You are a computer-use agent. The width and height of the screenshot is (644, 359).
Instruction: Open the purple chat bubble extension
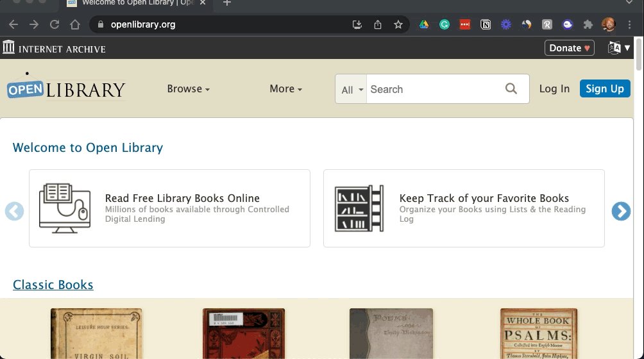(568, 24)
